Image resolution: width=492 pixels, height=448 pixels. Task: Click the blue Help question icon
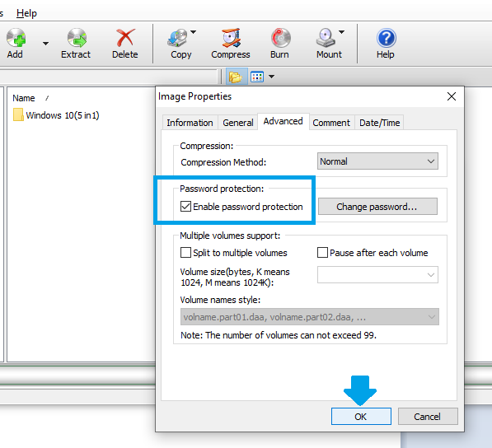[387, 38]
